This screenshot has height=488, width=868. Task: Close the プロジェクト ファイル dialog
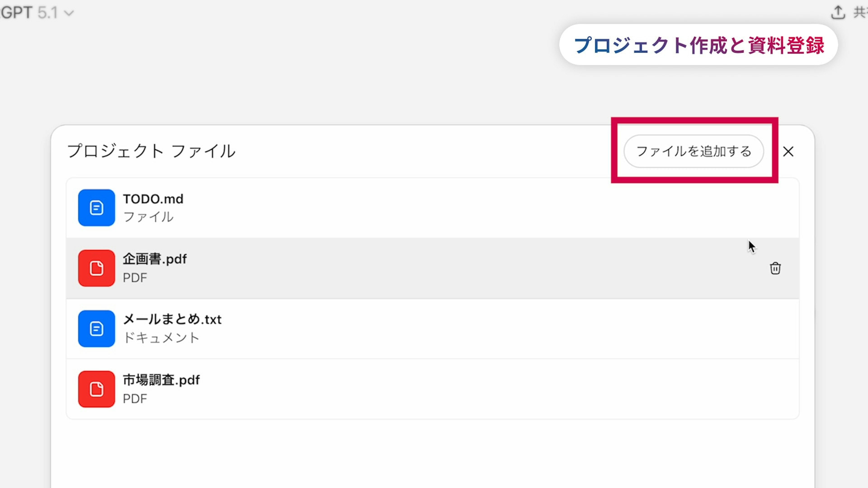788,152
